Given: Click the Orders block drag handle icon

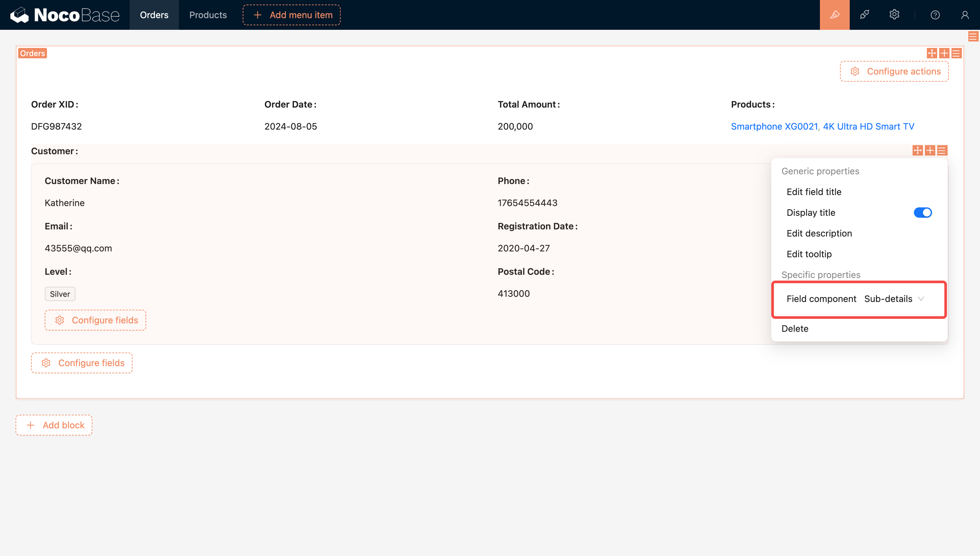Looking at the screenshot, I should point(931,53).
